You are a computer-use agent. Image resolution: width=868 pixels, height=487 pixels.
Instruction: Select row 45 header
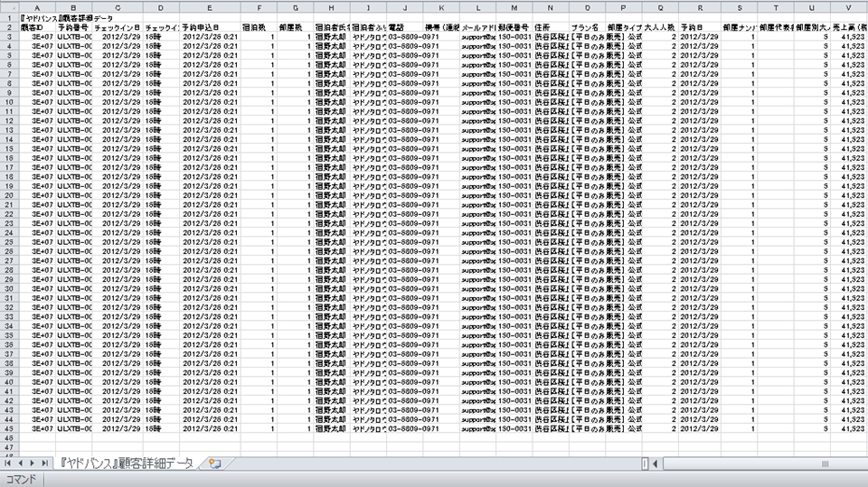coord(9,429)
